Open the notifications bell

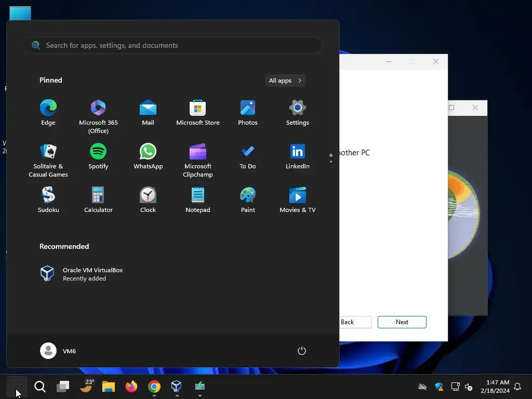point(517,387)
